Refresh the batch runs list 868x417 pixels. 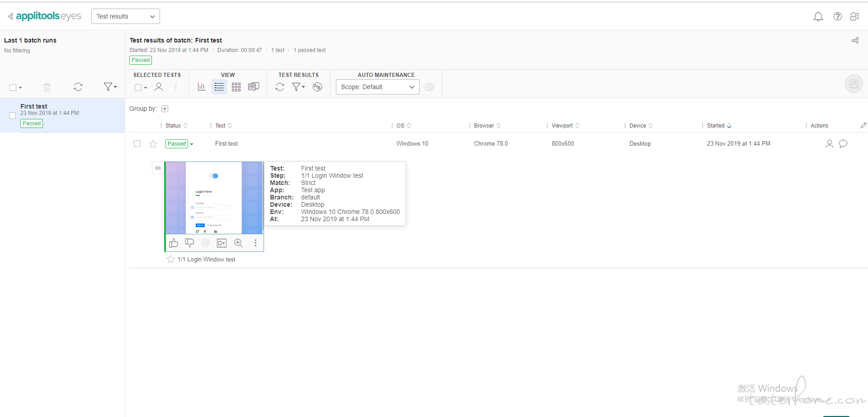point(78,87)
